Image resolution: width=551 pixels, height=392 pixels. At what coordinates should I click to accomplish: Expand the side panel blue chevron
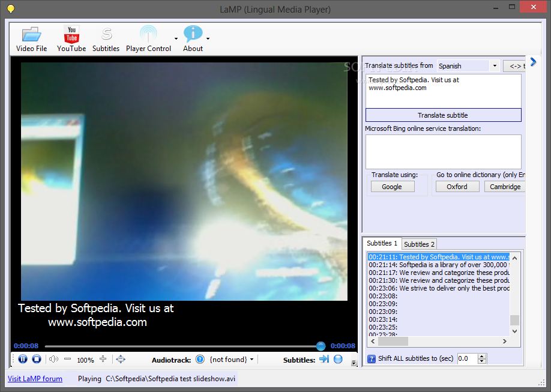534,62
